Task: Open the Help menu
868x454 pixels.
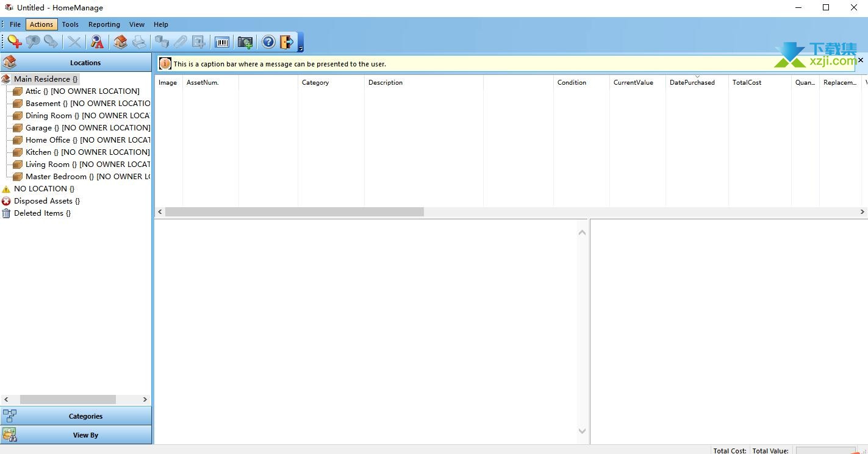Action: click(x=161, y=24)
